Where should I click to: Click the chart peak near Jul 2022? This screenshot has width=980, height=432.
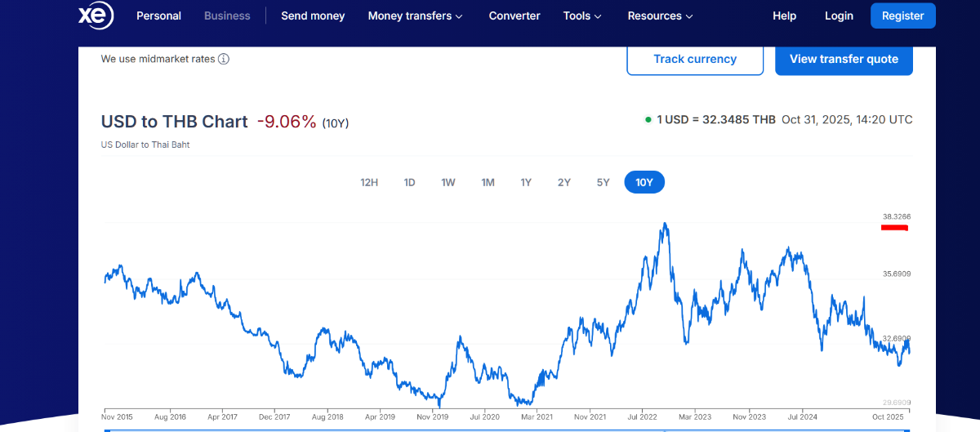point(666,224)
